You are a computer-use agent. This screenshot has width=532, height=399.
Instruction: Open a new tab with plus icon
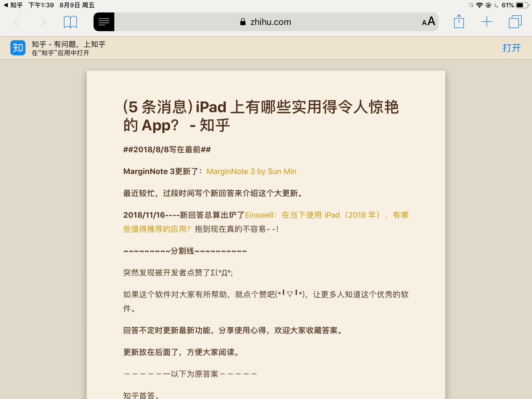click(487, 22)
